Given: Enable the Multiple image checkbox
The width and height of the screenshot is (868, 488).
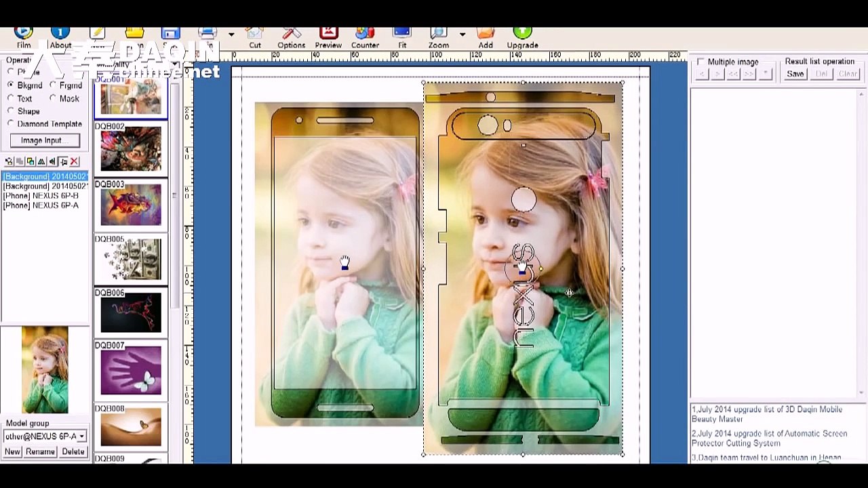Looking at the screenshot, I should coord(701,62).
